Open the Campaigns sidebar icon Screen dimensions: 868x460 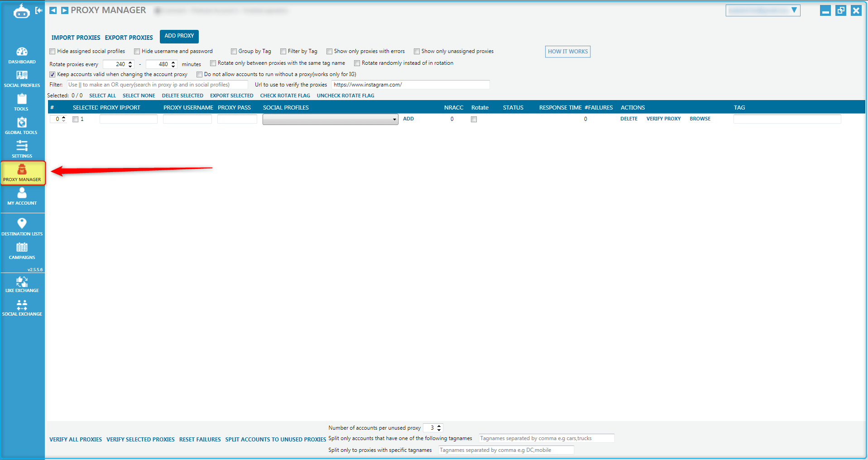pos(22,251)
